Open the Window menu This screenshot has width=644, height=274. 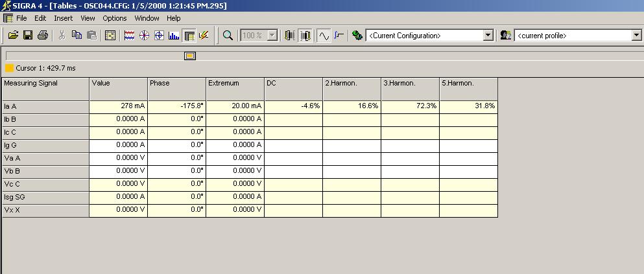click(x=147, y=18)
